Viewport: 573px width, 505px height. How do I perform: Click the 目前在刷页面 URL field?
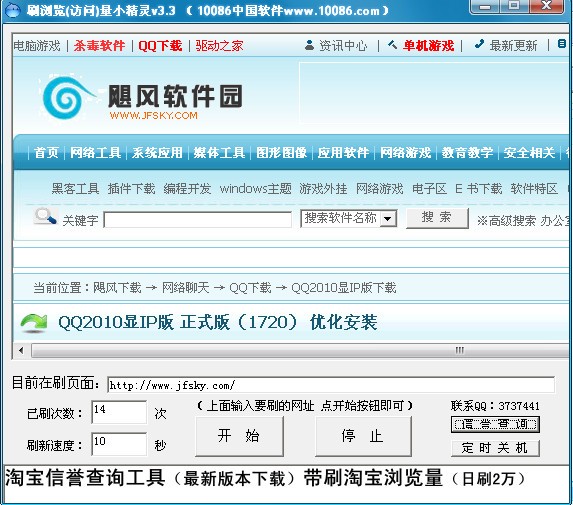tap(331, 385)
